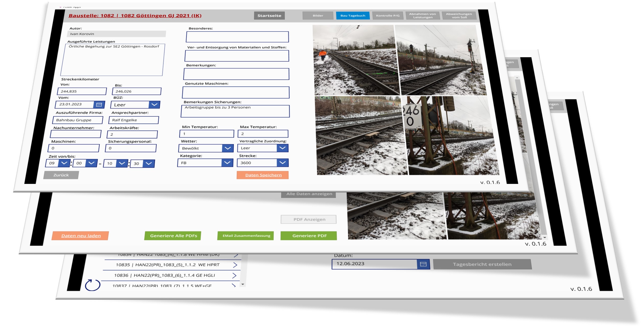Screen dimensions: 644x328
Task: Open the end minute dropdown showing 30
Action: point(149,163)
